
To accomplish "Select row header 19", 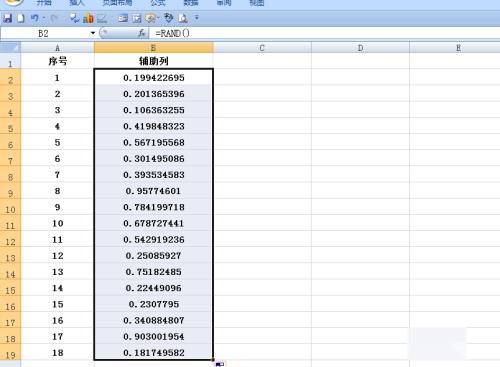I will pyautogui.click(x=10, y=353).
